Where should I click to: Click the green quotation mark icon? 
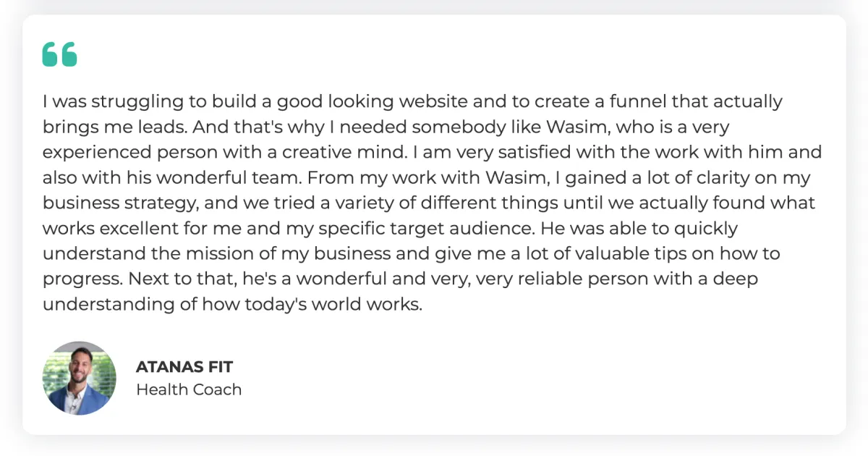click(x=59, y=54)
